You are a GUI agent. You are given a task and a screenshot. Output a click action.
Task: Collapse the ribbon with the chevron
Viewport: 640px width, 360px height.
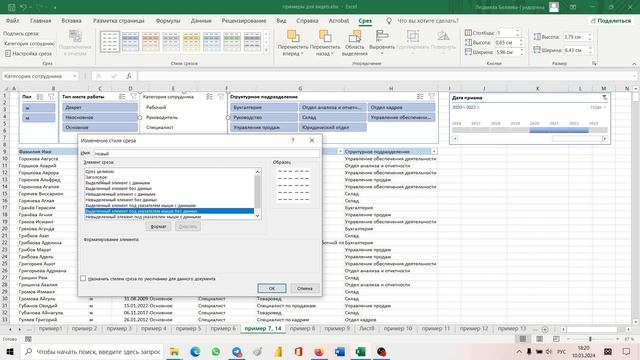pos(634,64)
